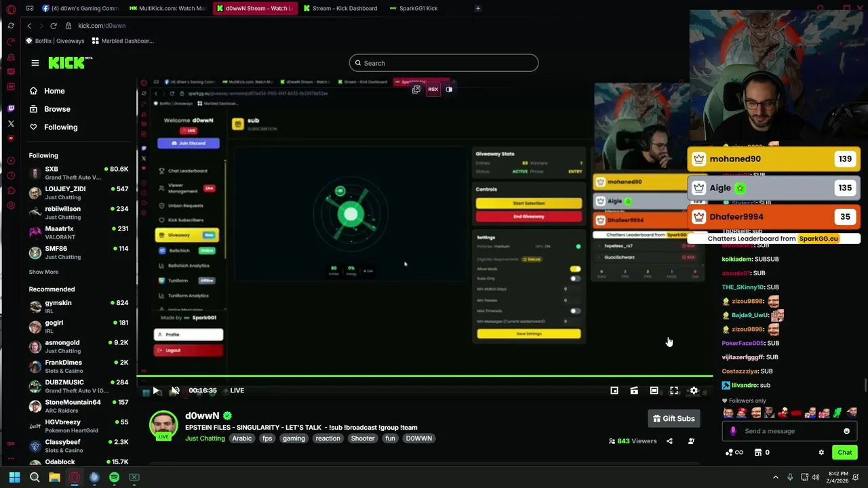Open X icon in Opera sidebar
The width and height of the screenshot is (868, 488).
(11, 123)
